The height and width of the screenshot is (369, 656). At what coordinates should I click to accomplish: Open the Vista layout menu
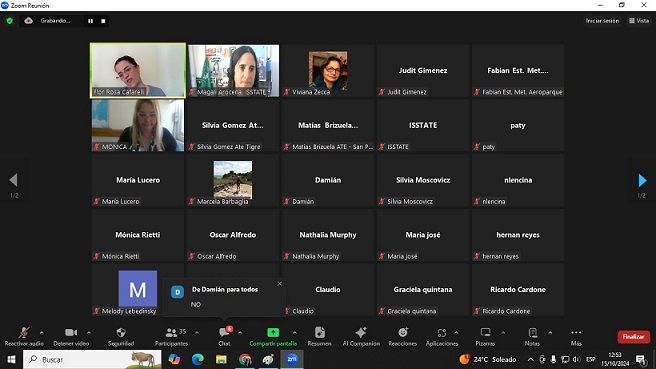click(x=639, y=20)
